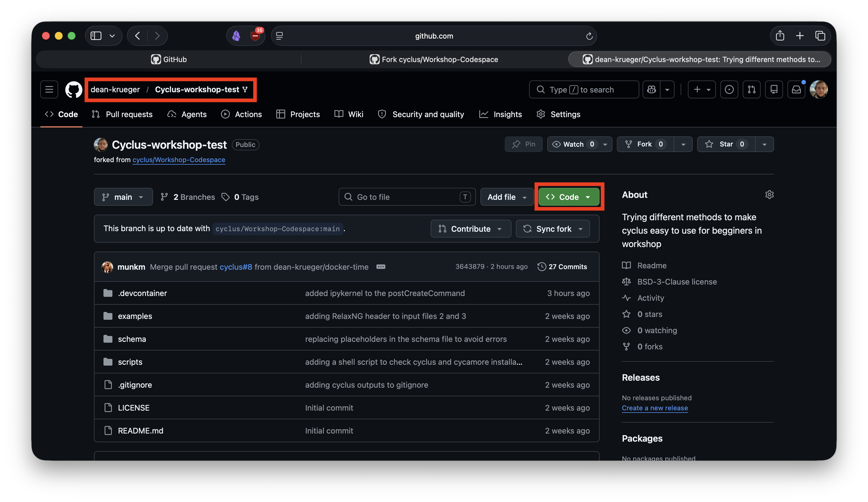Open the Insights tab
Viewport: 868px width, 502px height.
coord(501,114)
